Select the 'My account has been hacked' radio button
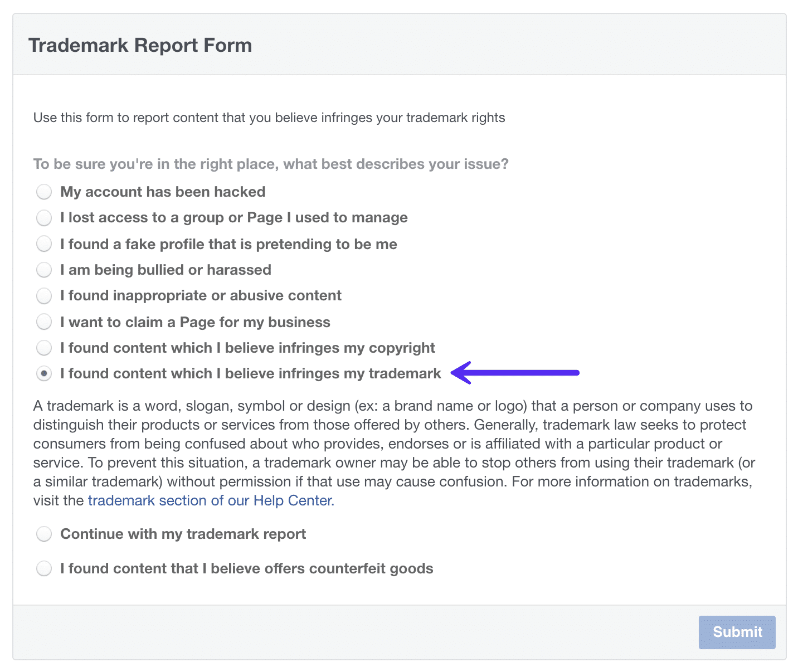798x672 pixels. click(44, 192)
